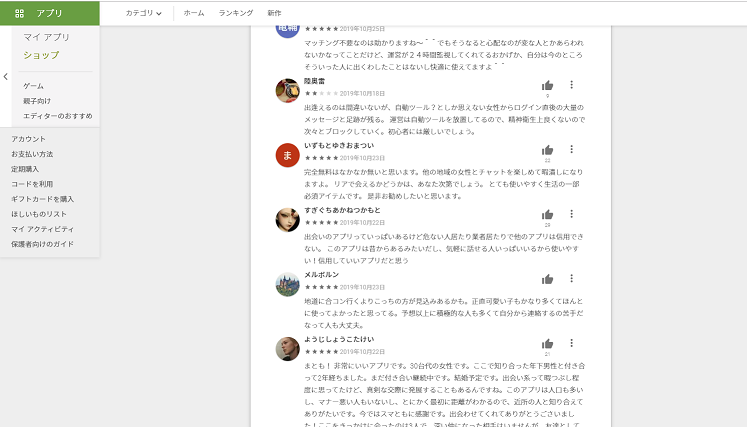Click the apps grid icon in green header
The width and height of the screenshot is (747, 427).
pyautogui.click(x=20, y=13)
